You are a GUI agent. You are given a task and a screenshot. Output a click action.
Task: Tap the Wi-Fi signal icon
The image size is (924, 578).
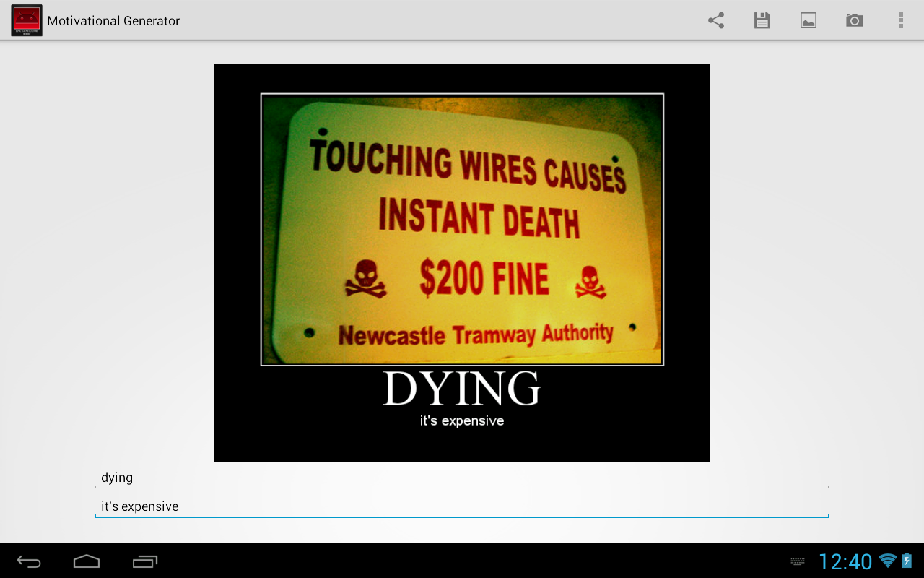tap(888, 561)
